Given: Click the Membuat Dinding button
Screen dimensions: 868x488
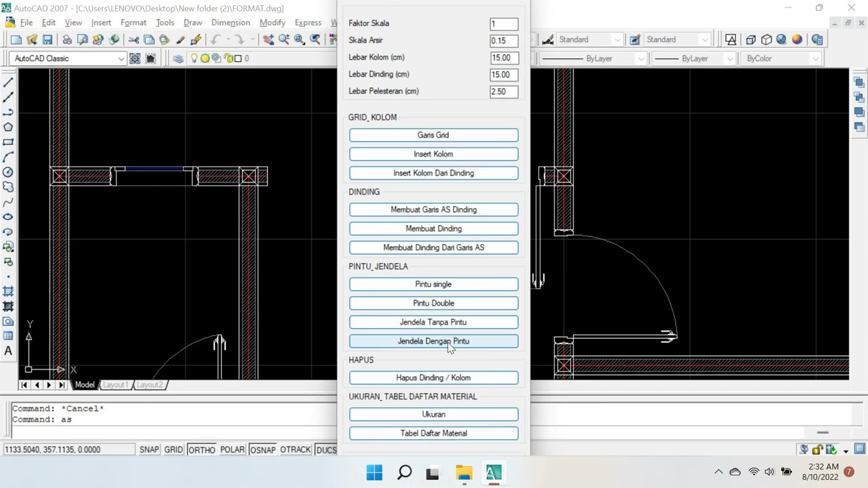Looking at the screenshot, I should tap(433, 228).
